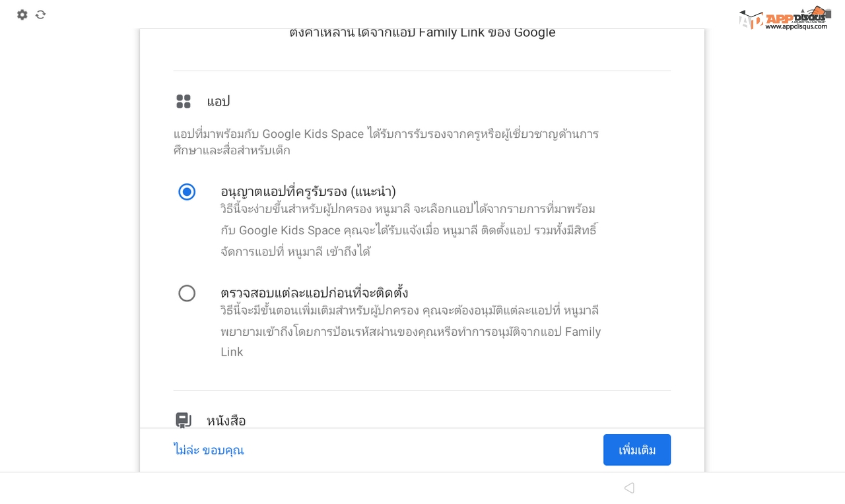This screenshot has width=845, height=504.
Task: Click the description under the recommended option
Action: pyautogui.click(x=409, y=230)
